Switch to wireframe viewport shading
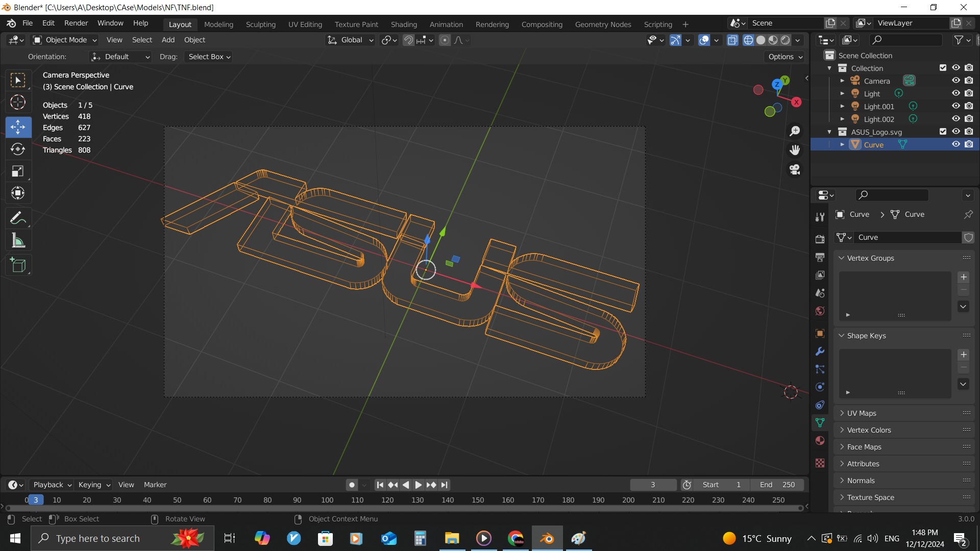 coord(748,40)
